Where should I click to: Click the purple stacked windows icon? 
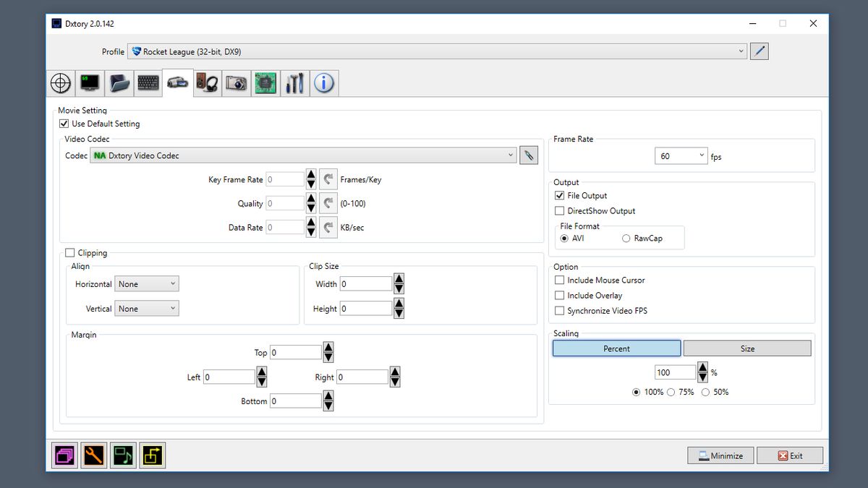[64, 455]
